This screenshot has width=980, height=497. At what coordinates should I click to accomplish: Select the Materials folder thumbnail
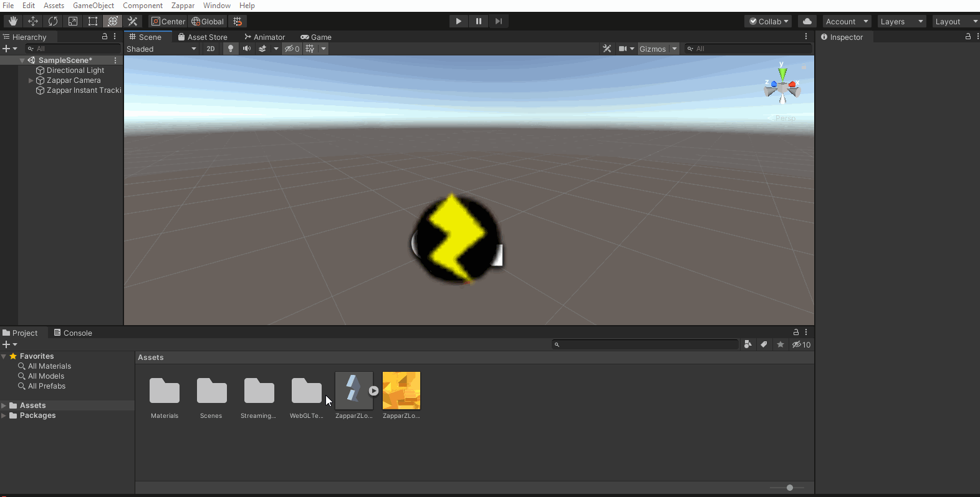165,391
